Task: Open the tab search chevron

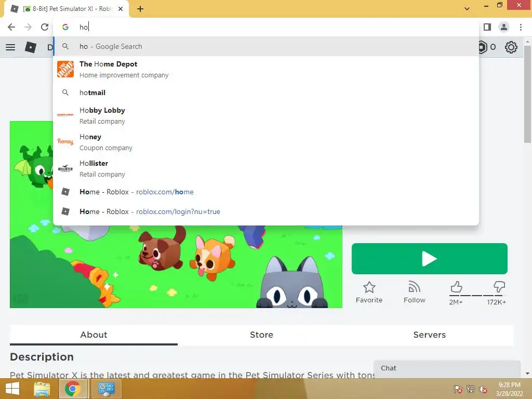Action: (467, 9)
